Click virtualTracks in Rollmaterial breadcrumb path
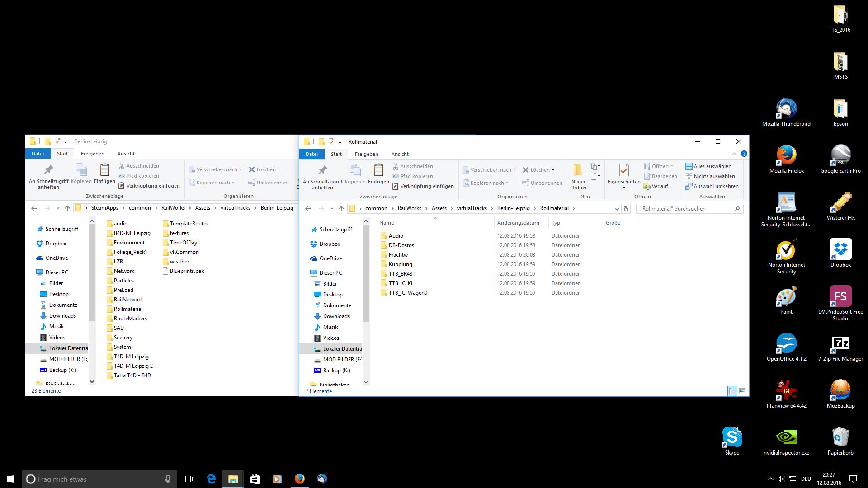The image size is (868, 488). (x=472, y=208)
